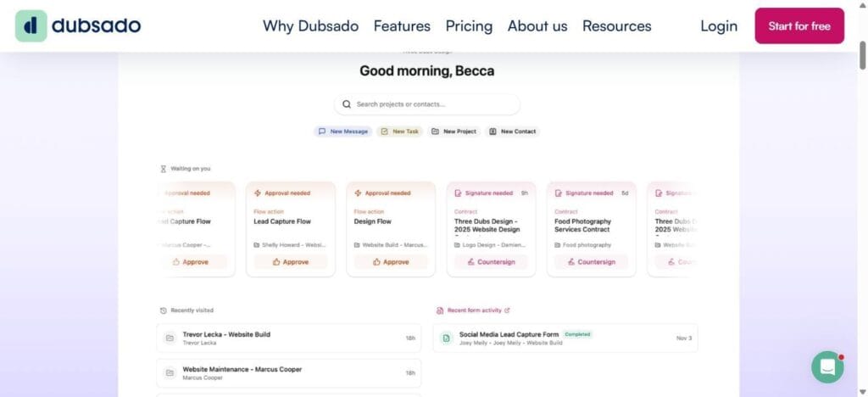
Task: Click folder icon beside Food photography
Action: pos(558,245)
